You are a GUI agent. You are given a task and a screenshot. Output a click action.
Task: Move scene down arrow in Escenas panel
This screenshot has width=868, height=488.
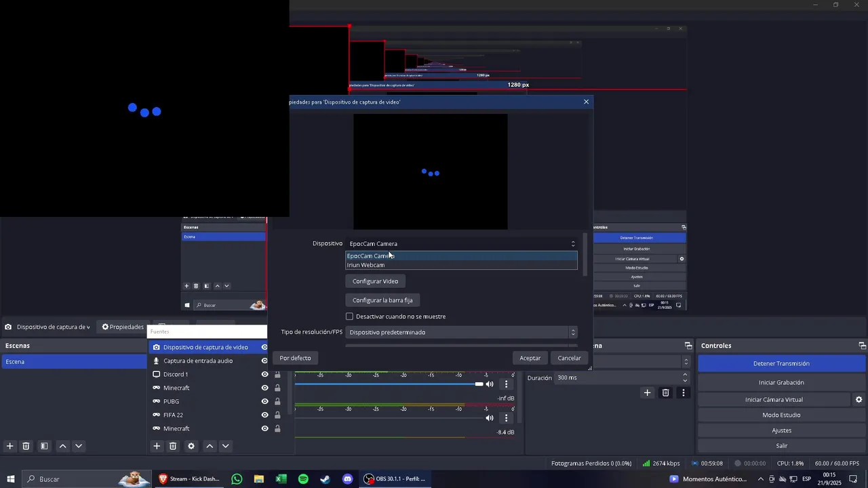(x=79, y=446)
